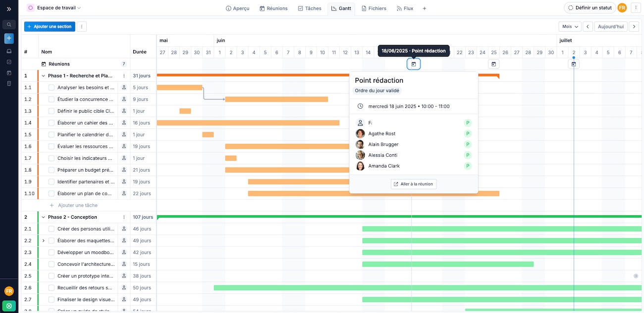644x313 pixels.
Task: Expand subtasks of Élaborer des maquettes
Action: (x=43, y=241)
